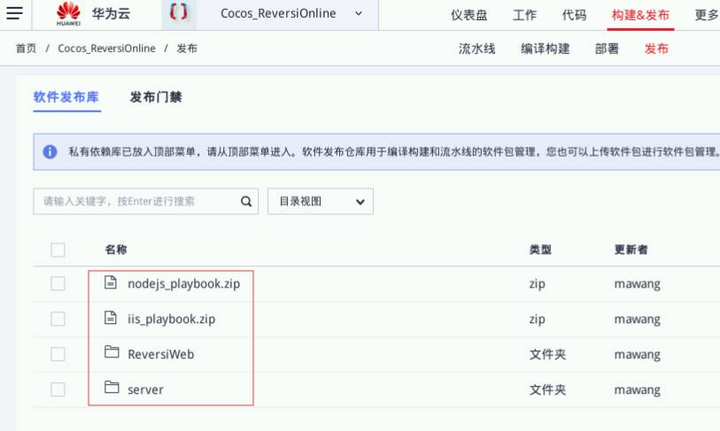Click the Huawei Cloud logo
The image size is (720, 431).
coord(68,14)
